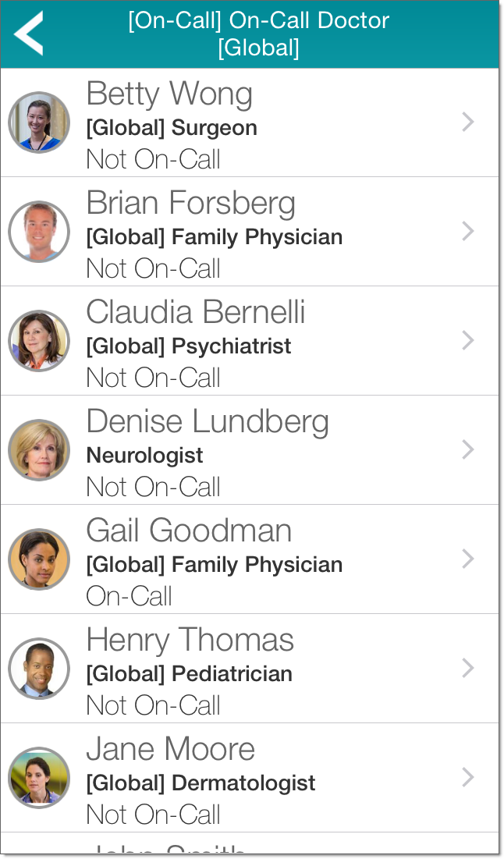
Task: Select the Betty Wong name label
Action: tap(169, 94)
